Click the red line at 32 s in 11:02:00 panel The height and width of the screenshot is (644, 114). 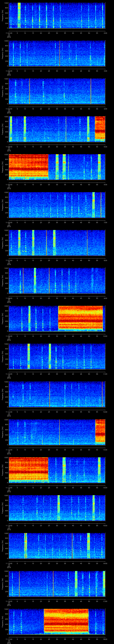(60, 53)
